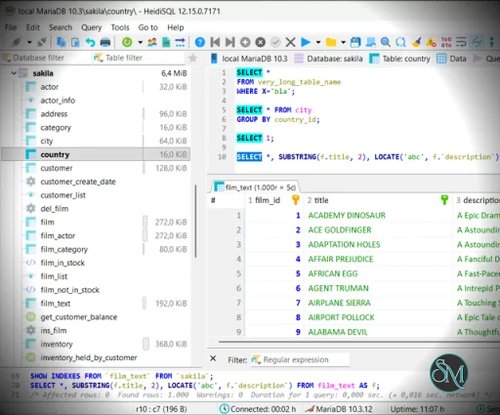Open the Tools menu
Image resolution: width=500 pixels, height=415 pixels.
tap(120, 27)
